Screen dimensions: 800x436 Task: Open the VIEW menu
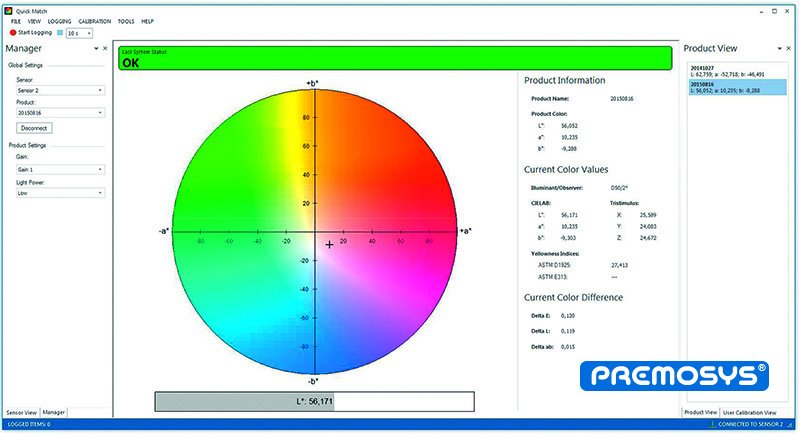coord(34,21)
